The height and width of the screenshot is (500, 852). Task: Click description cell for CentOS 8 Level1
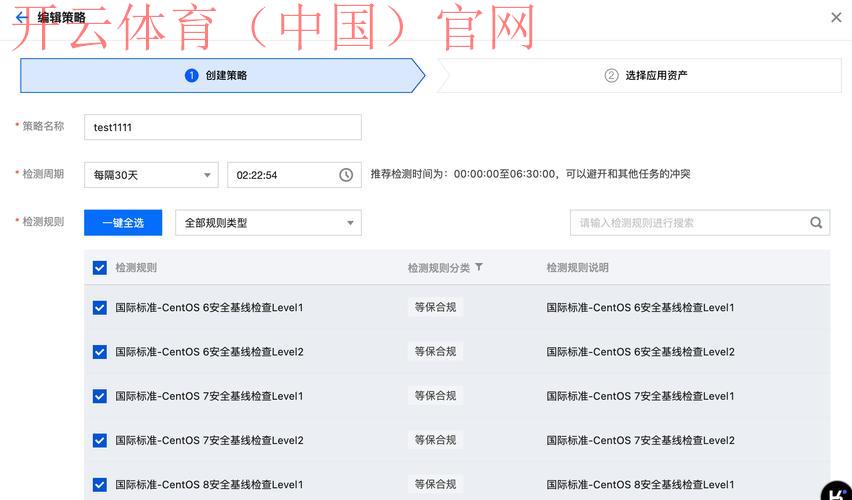[640, 485]
